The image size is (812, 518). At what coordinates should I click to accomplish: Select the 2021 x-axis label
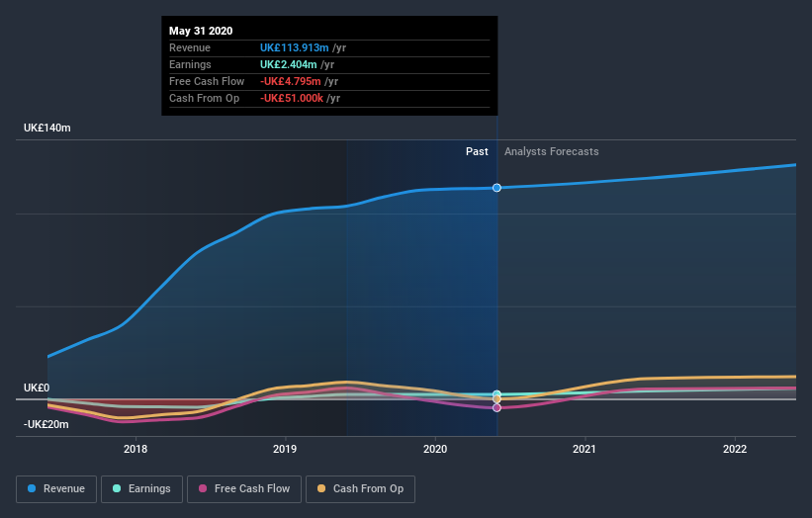point(585,449)
